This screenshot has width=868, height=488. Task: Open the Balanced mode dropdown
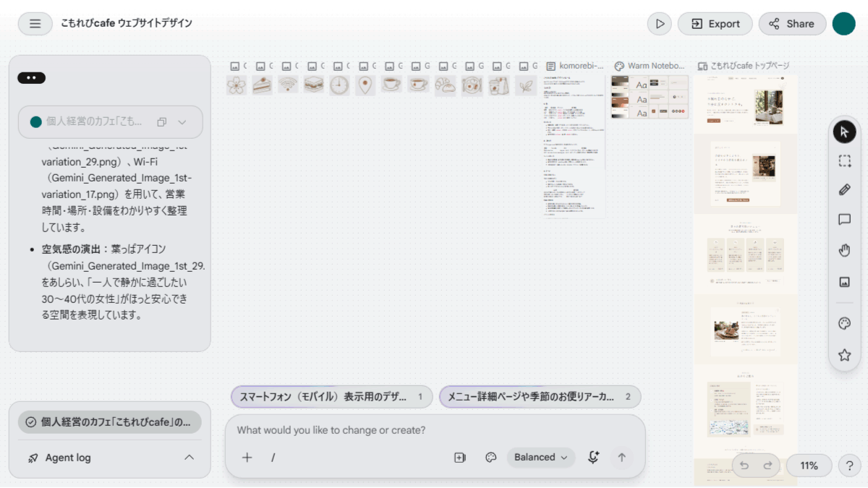coord(541,457)
